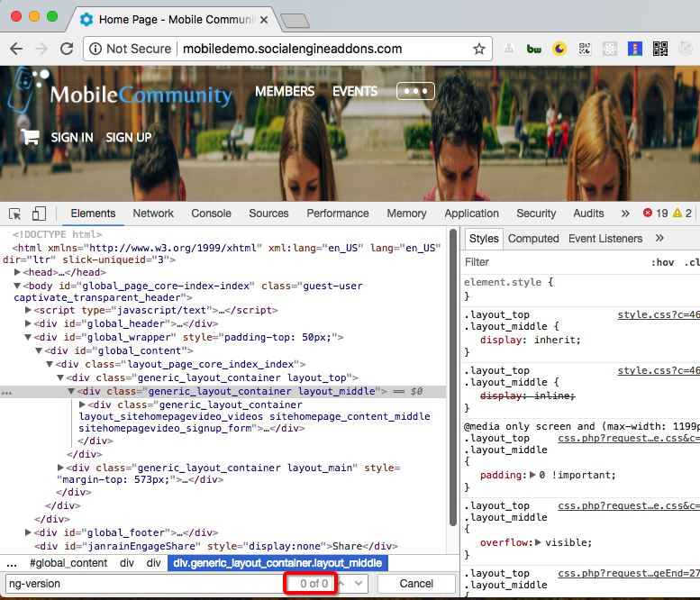This screenshot has height=600, width=700.
Task: Collapse the selected layout_middle node
Action: click(71, 391)
